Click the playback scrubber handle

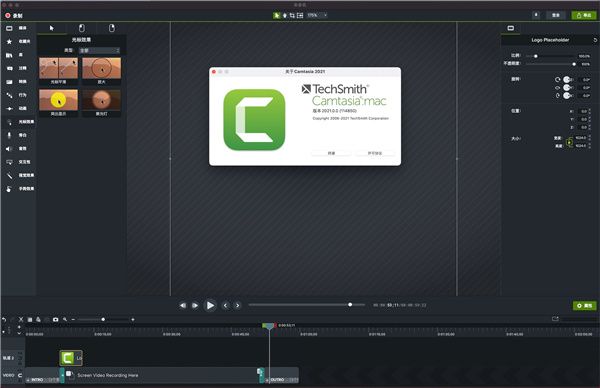[x=350, y=305]
